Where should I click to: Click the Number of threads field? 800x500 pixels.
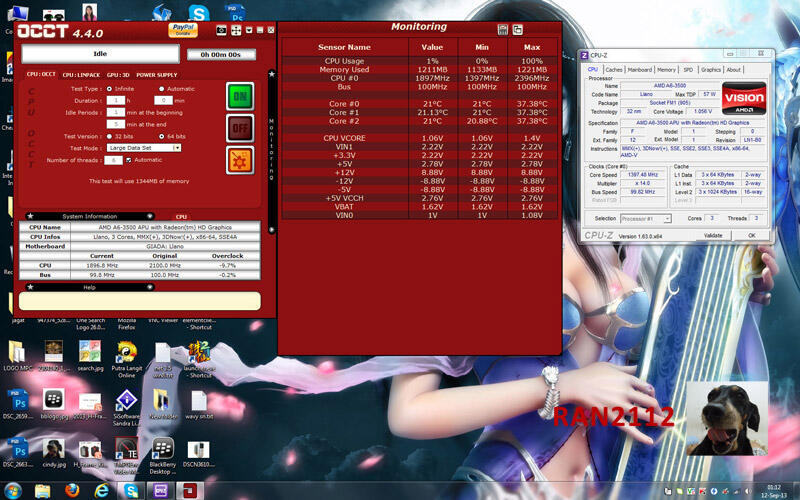[113, 160]
